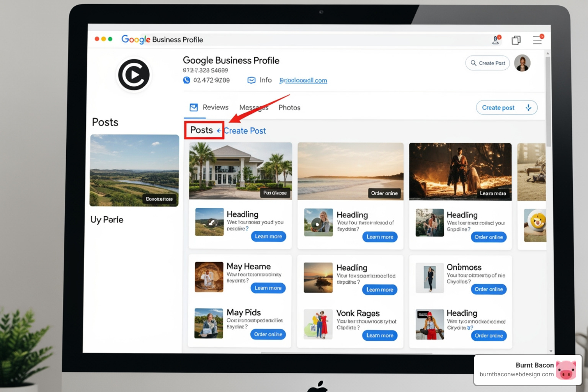Select the Posts section label

202,130
